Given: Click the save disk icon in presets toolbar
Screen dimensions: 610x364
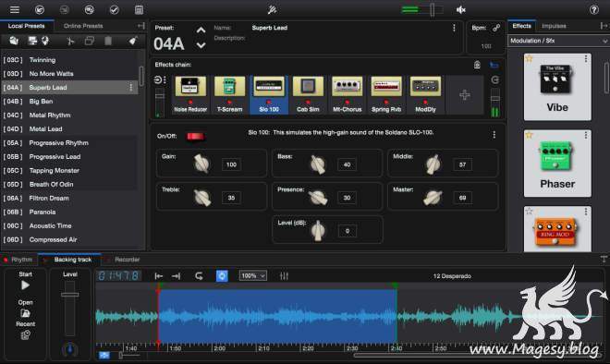Looking at the screenshot, I should pyautogui.click(x=32, y=41).
